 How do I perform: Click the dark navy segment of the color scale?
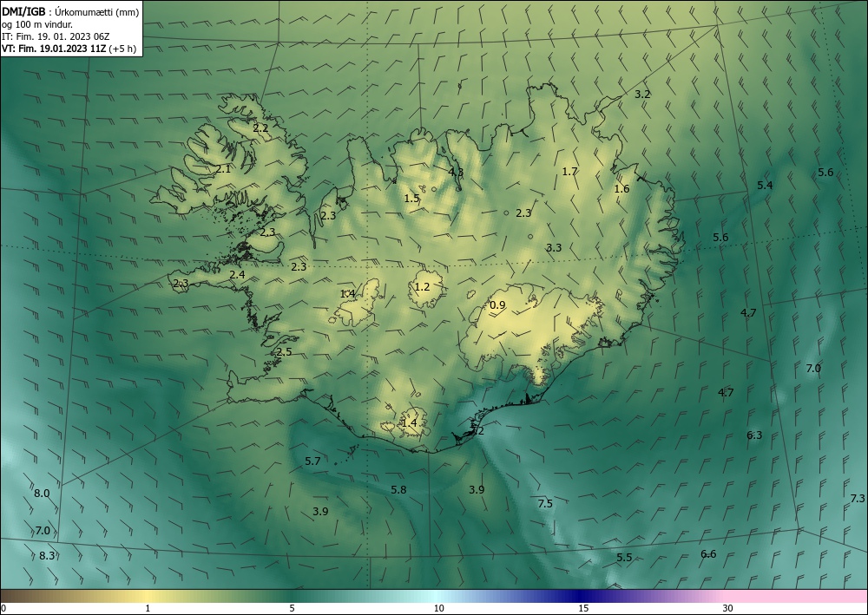pyautogui.click(x=582, y=596)
